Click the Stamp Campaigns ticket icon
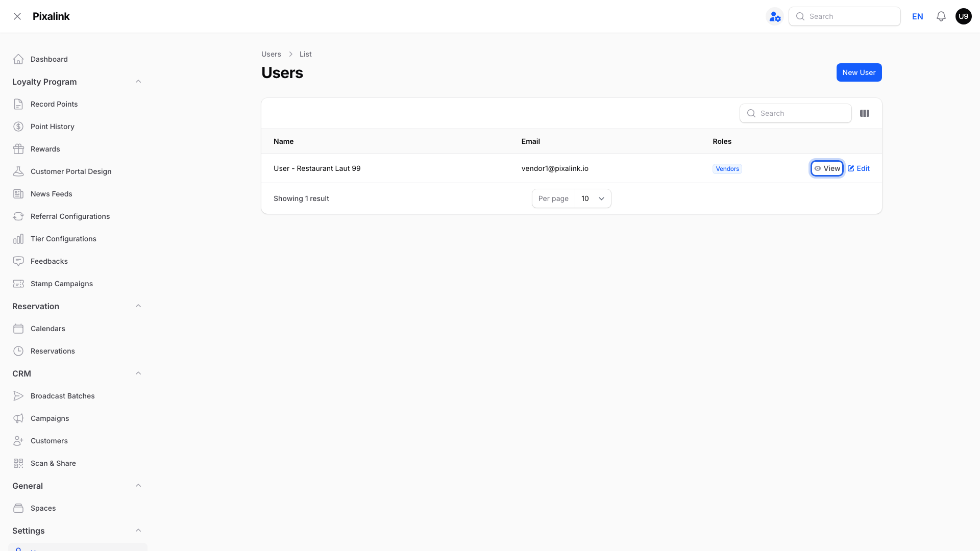The image size is (980, 551). click(18, 284)
